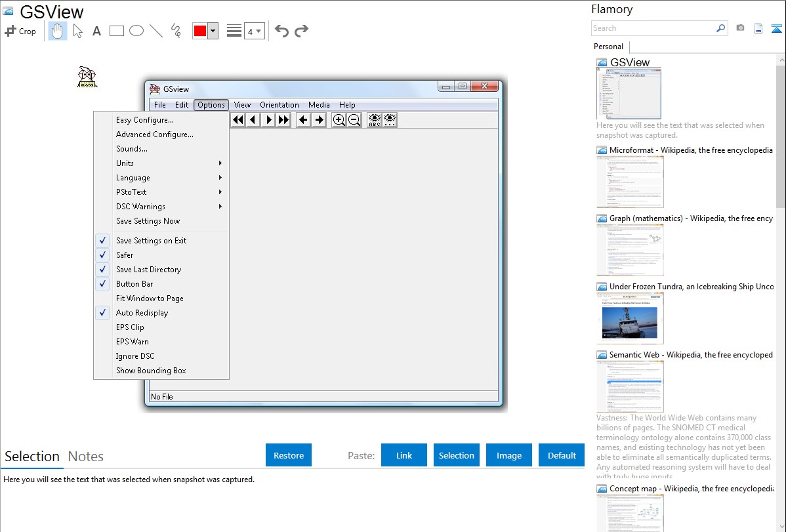Open the Microformat Wikipedia snapshot thumbnail
The width and height of the screenshot is (786, 532).
[630, 182]
